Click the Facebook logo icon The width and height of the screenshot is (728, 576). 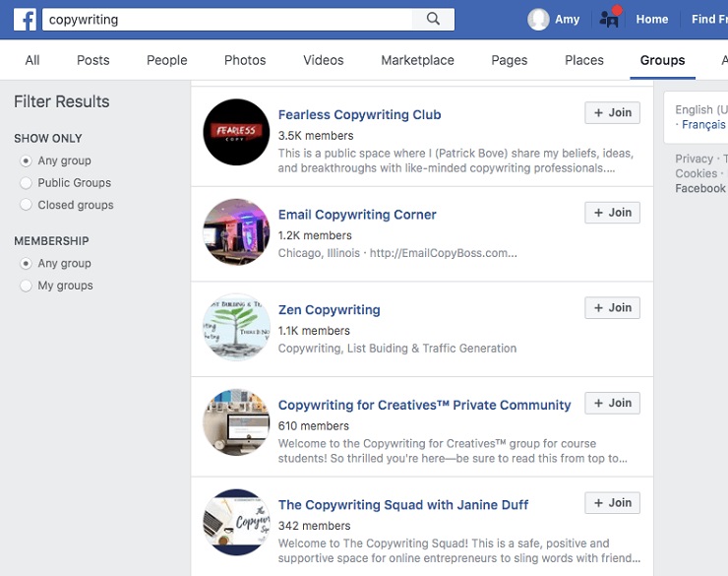click(x=25, y=20)
